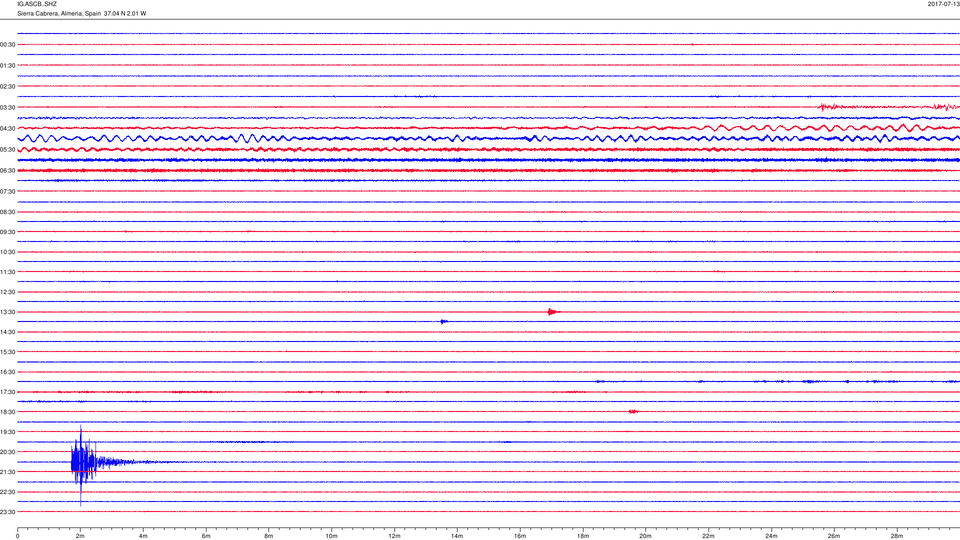
Task: Click the 22m axis tick label
Action: [708, 536]
